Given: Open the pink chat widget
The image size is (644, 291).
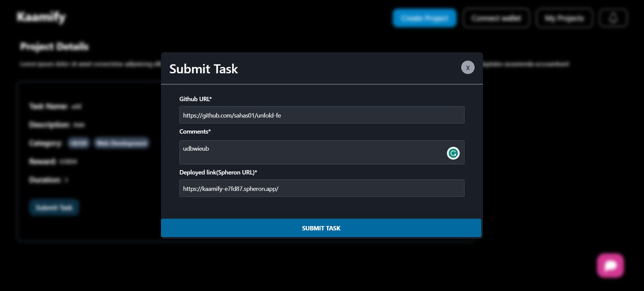Looking at the screenshot, I should pos(610,266).
